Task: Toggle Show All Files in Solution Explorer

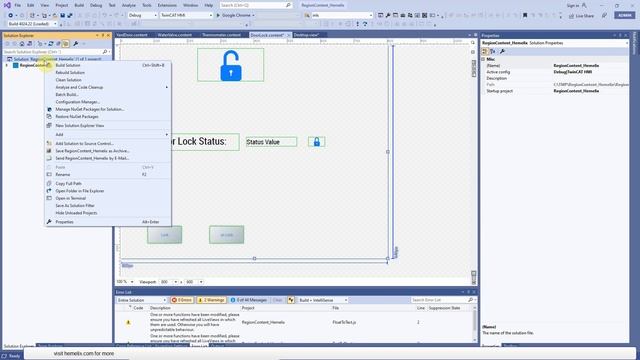Action: [x=65, y=44]
